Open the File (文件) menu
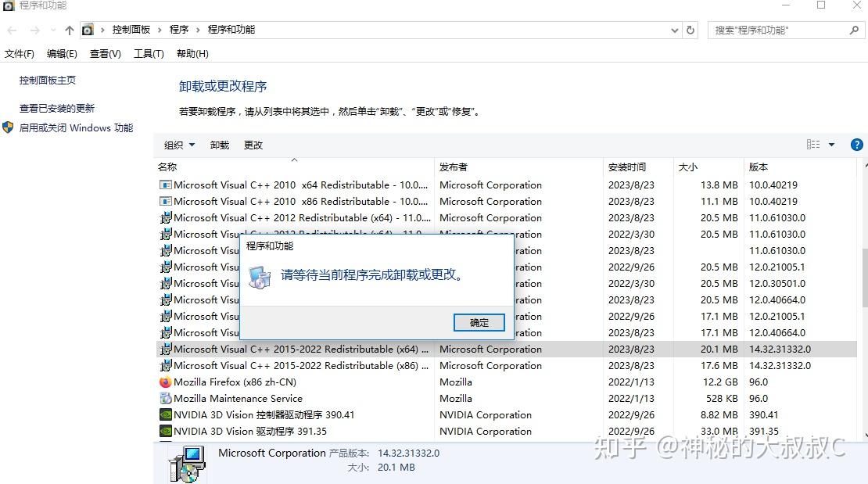This screenshot has height=484, width=868. pos(20,54)
